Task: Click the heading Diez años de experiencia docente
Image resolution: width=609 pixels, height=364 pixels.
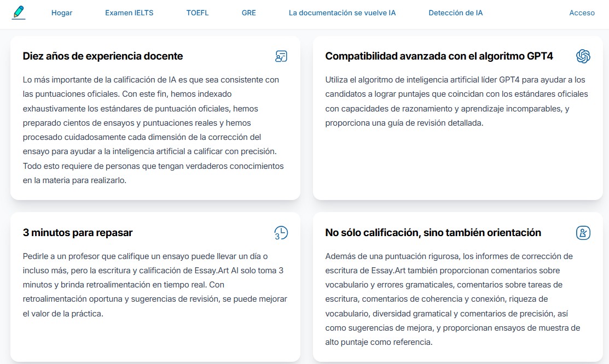Action: click(103, 56)
